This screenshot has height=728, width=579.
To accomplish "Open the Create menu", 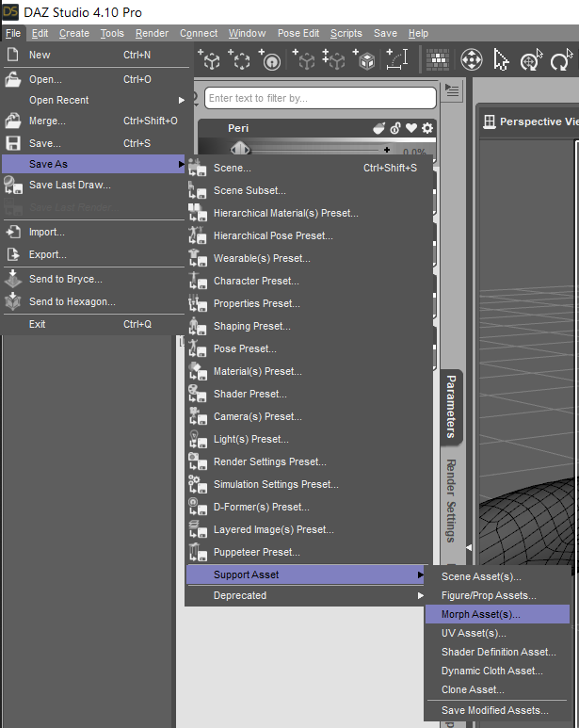I will point(74,33).
